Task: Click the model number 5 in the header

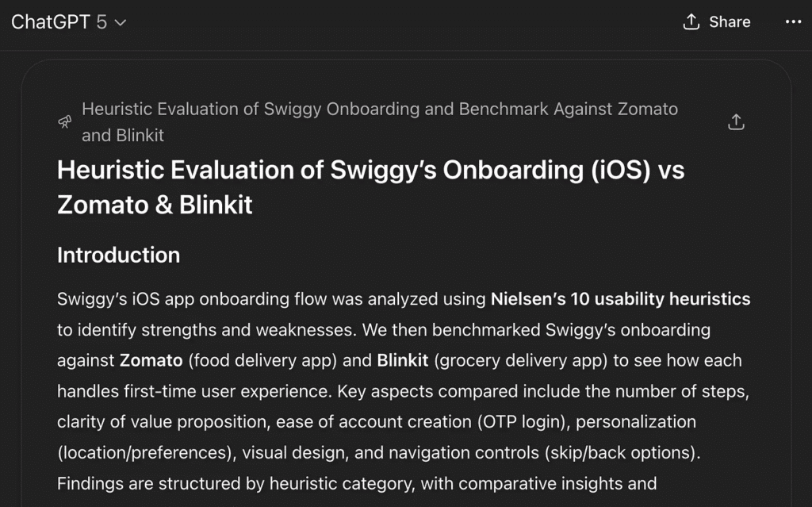Action: tap(101, 22)
